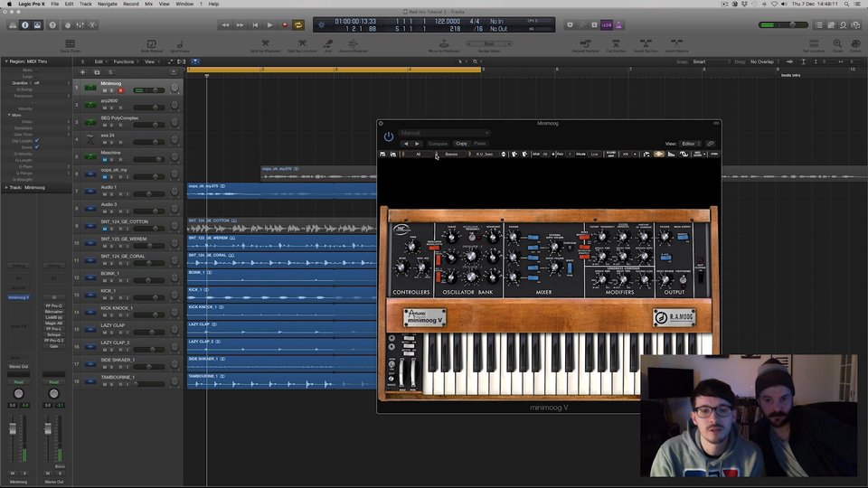
Task: Open the Loop Browser icon
Action: (843, 25)
